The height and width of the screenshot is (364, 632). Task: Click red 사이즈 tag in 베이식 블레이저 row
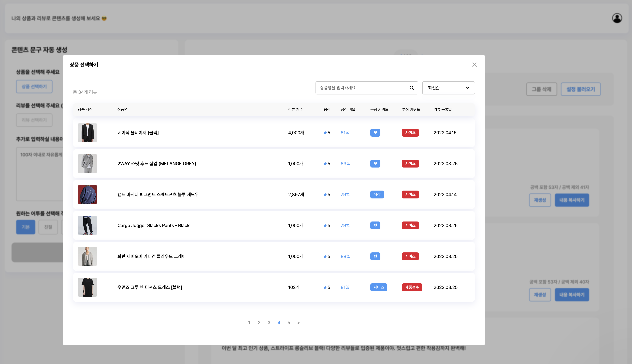click(x=410, y=132)
